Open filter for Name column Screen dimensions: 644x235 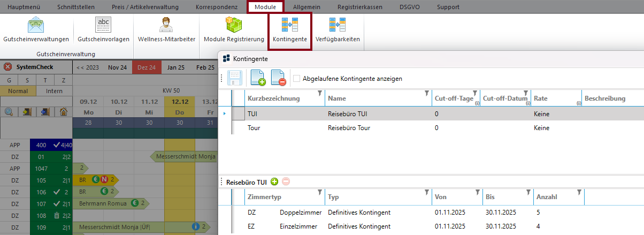[427, 94]
